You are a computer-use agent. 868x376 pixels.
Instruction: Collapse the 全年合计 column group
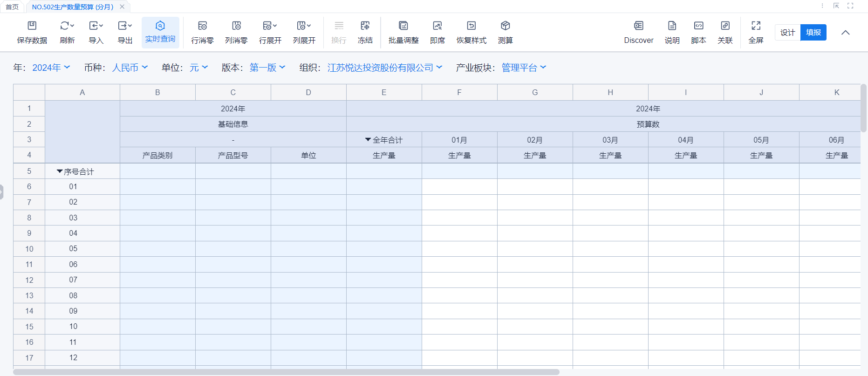[368, 140]
